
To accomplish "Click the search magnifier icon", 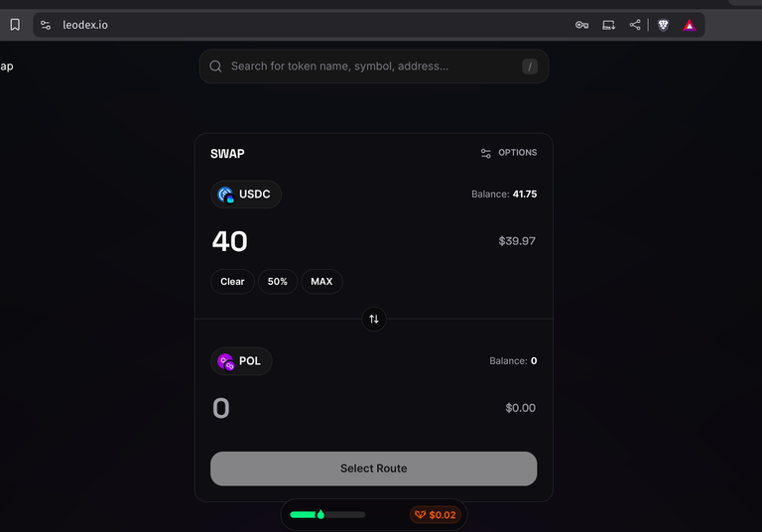I will [215, 66].
